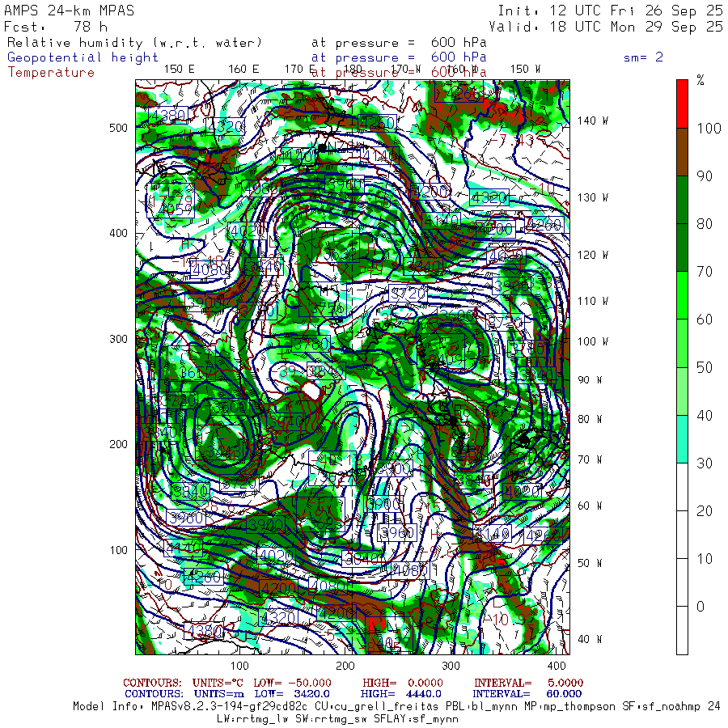Click the red color bar segment above 100
The height and width of the screenshot is (728, 728).
[682, 103]
